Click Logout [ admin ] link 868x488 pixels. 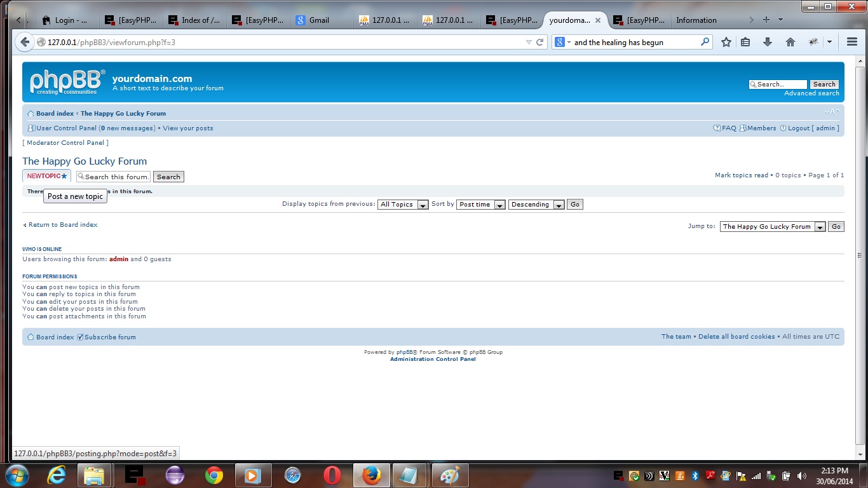tap(813, 128)
